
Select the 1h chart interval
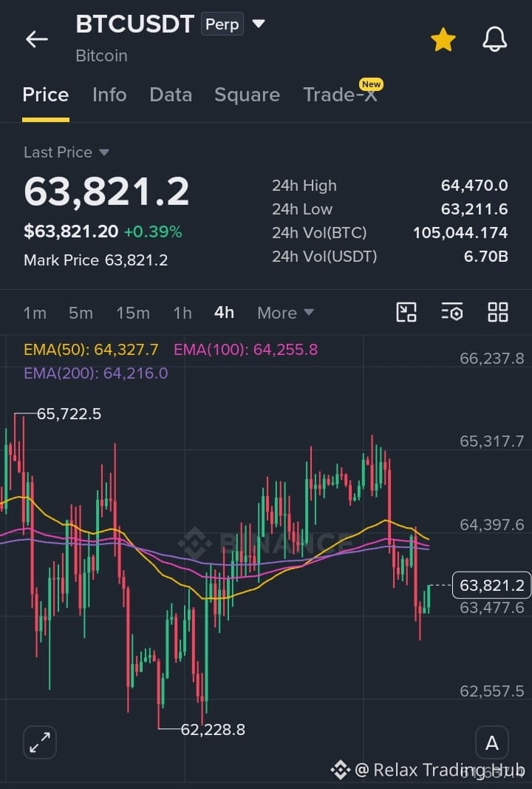(183, 313)
